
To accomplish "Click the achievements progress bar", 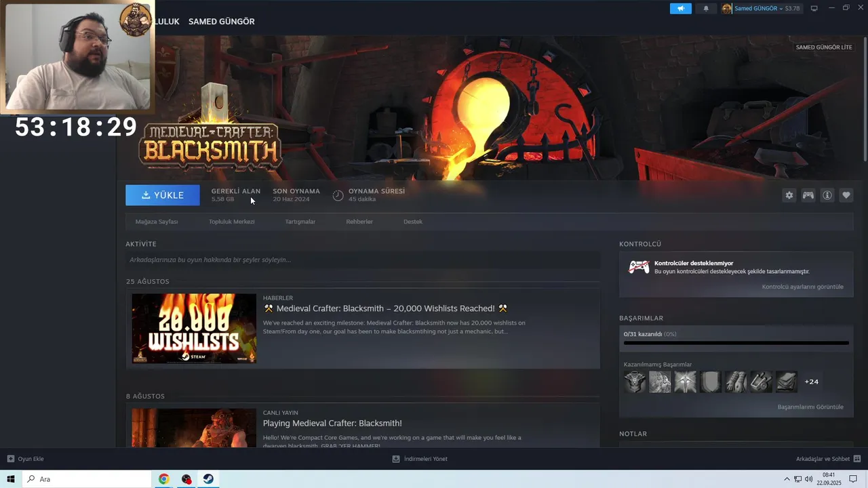I will (x=736, y=344).
